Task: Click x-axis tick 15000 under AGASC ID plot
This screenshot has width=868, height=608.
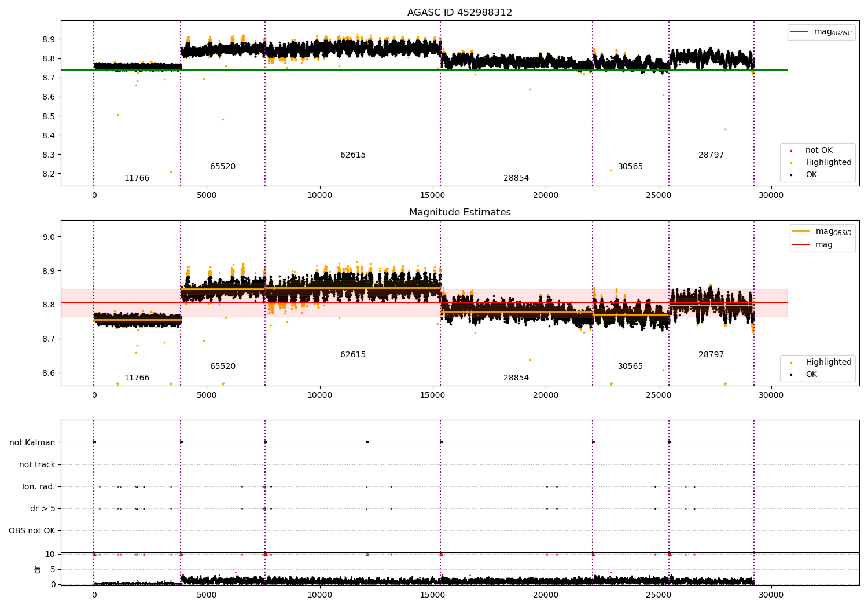Action: tap(433, 195)
